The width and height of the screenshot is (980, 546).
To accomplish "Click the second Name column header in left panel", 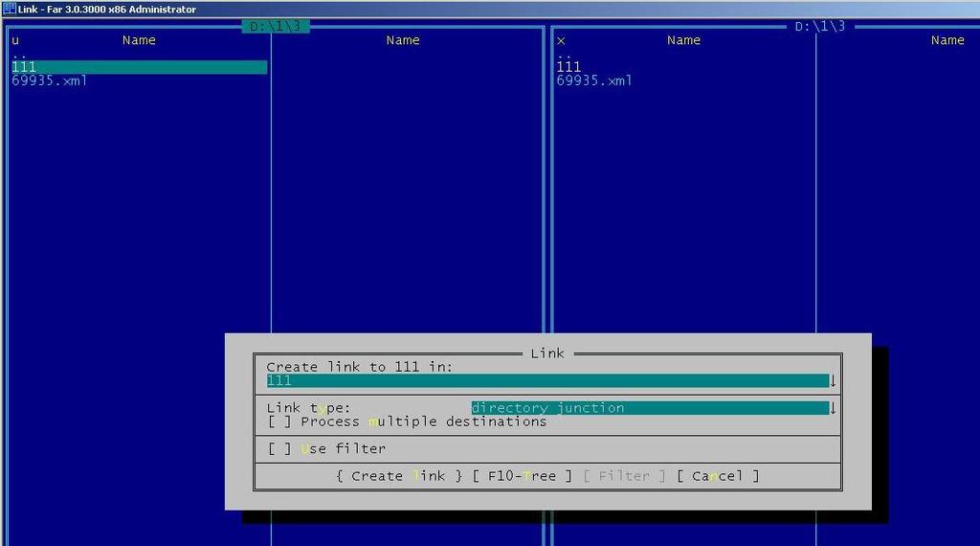I will (403, 40).
